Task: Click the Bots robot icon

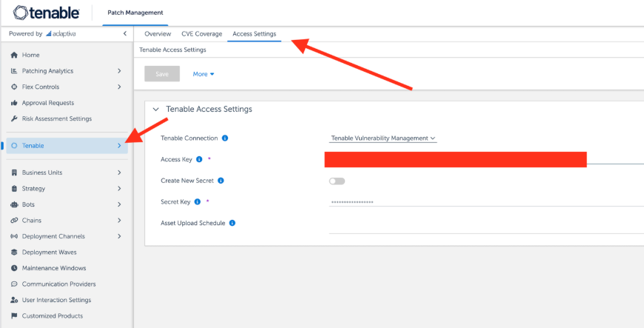Action: coord(14,204)
